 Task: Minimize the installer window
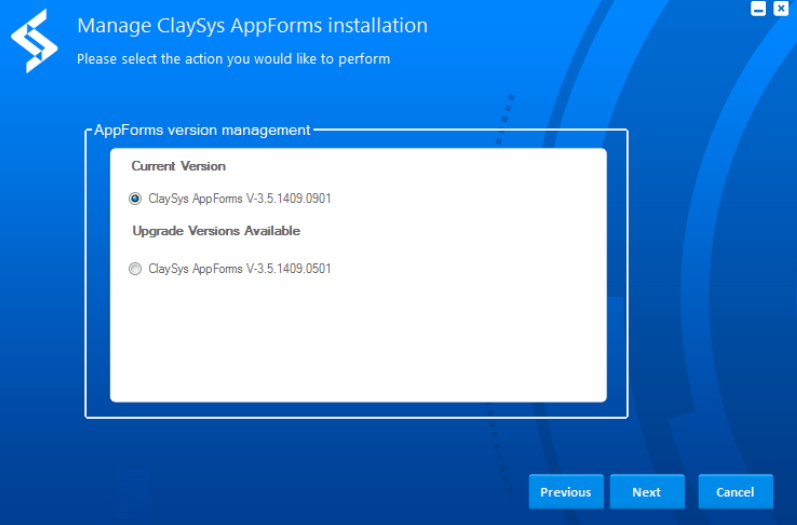[x=758, y=9]
